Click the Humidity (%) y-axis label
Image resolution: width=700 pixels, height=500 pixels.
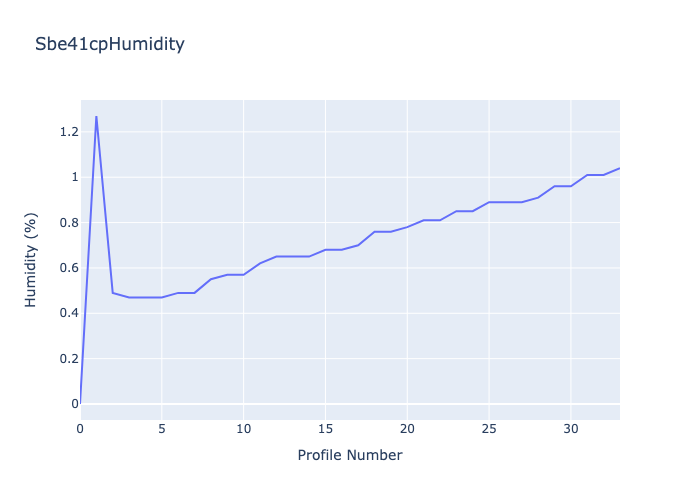click(x=31, y=260)
